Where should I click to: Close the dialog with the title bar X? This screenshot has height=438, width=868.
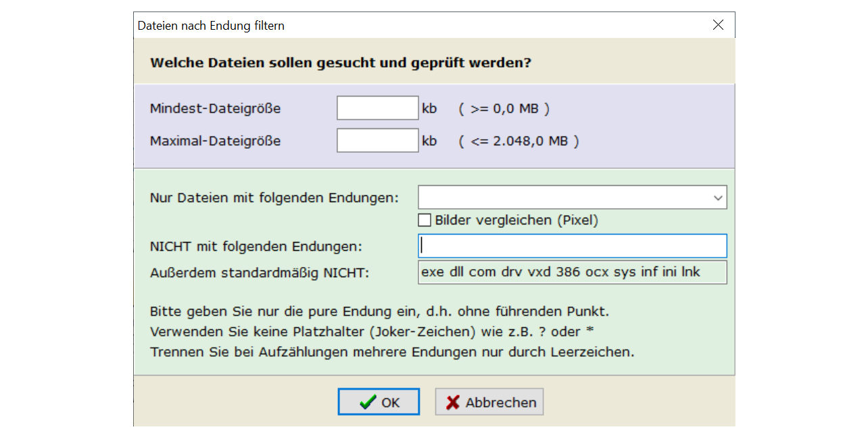pos(718,25)
